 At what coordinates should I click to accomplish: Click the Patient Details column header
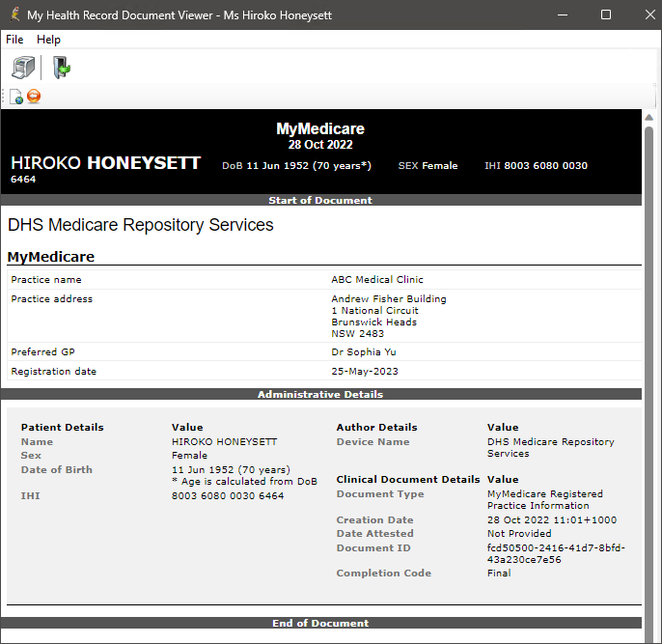62,428
